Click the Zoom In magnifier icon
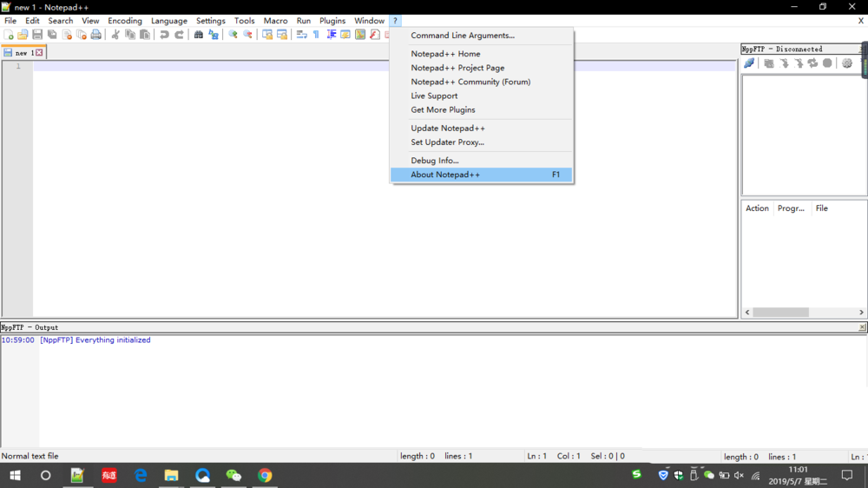Image resolution: width=868 pixels, height=488 pixels. click(233, 35)
